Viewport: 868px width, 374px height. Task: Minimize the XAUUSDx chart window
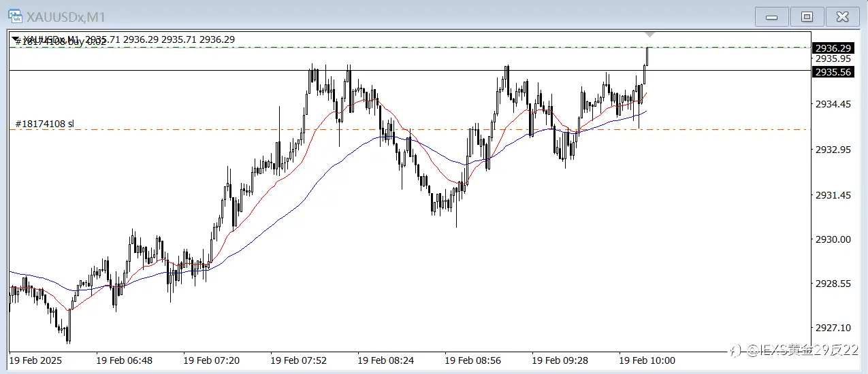pyautogui.click(x=772, y=17)
